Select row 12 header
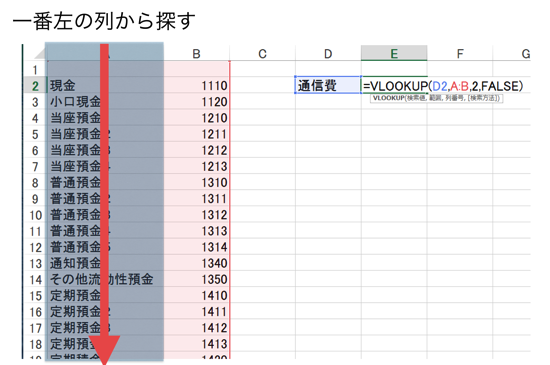This screenshot has height=365, width=550. tap(35, 247)
